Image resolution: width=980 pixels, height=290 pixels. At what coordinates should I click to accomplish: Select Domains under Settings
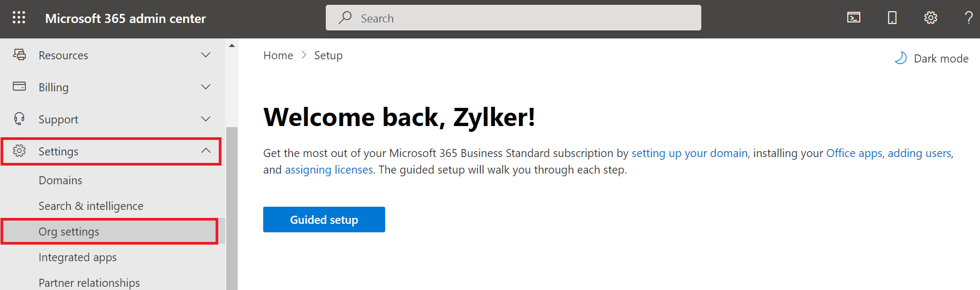coord(60,181)
